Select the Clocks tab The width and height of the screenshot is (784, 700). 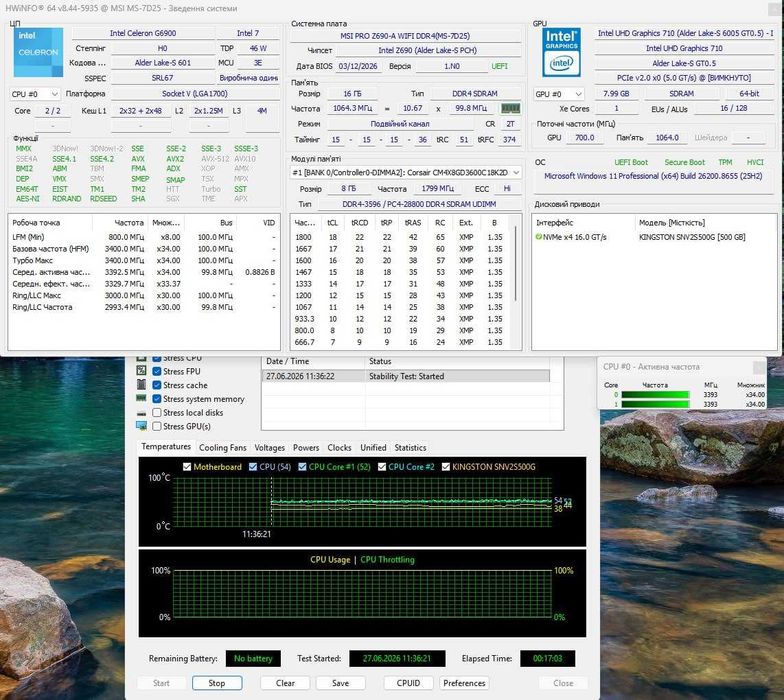pos(340,448)
